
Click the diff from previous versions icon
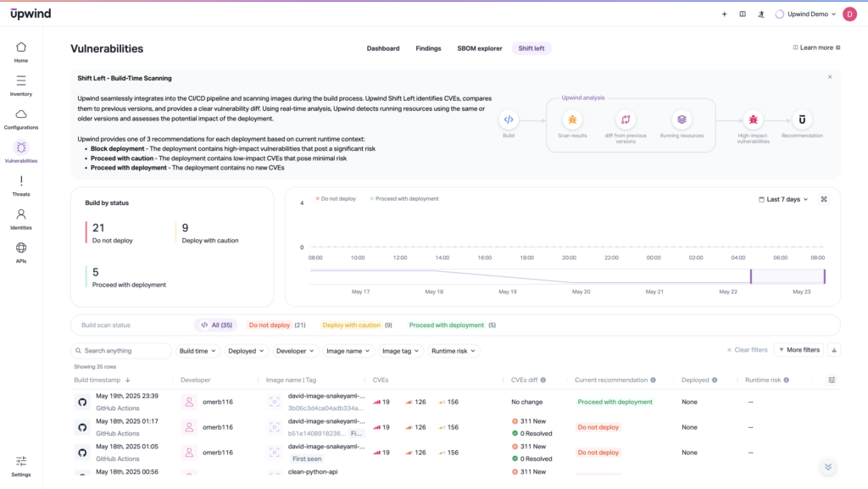(x=626, y=119)
